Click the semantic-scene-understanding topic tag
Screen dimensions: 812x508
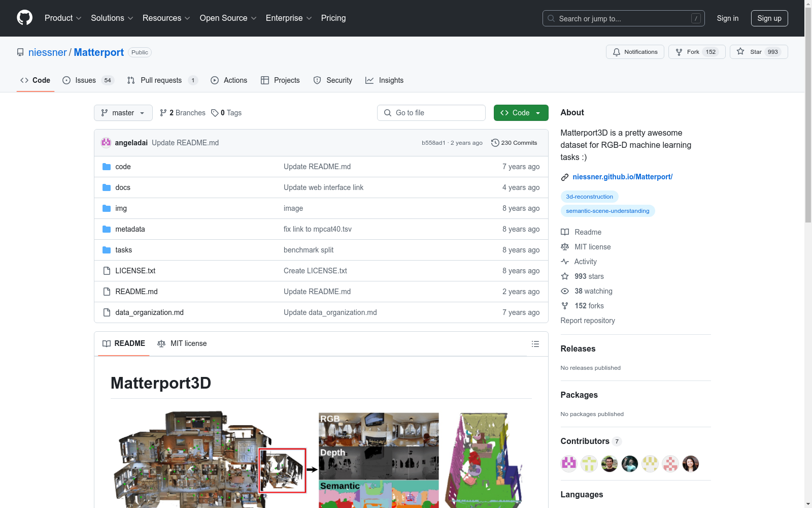[607, 211]
